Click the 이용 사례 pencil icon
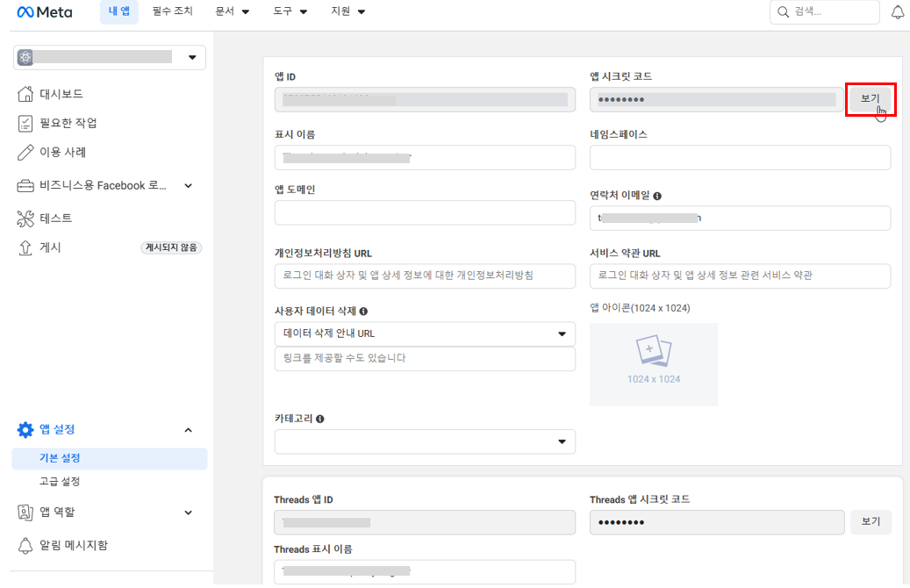Viewport: 910px width, 588px height. 25,152
